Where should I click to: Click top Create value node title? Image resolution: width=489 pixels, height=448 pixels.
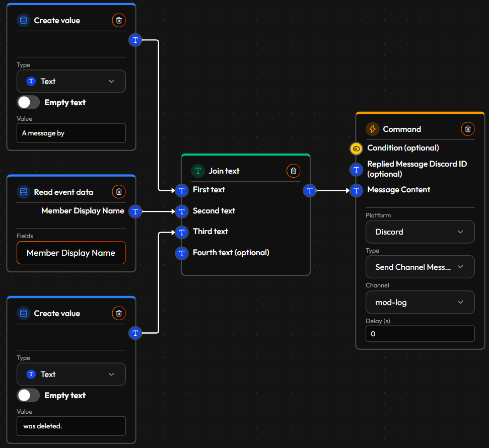point(57,21)
